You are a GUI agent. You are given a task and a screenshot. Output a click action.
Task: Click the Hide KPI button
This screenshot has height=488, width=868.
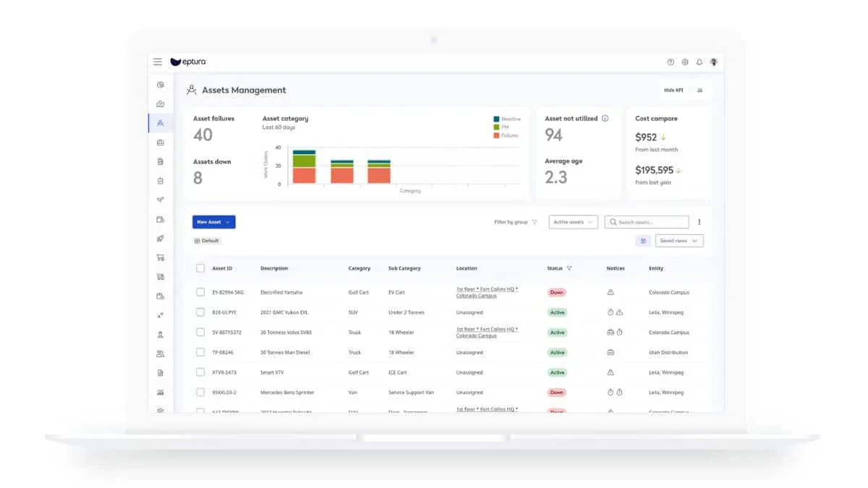tap(673, 90)
